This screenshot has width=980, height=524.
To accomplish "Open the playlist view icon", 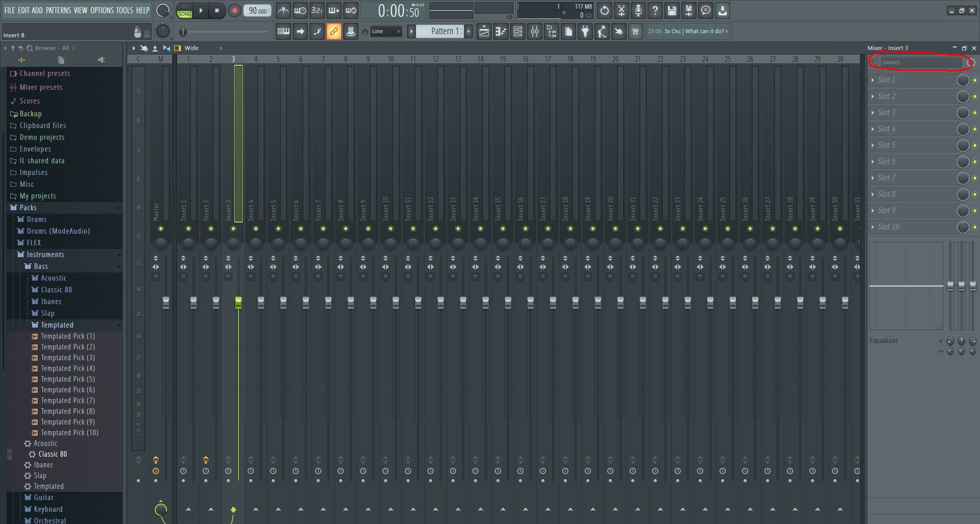I will coord(484,32).
